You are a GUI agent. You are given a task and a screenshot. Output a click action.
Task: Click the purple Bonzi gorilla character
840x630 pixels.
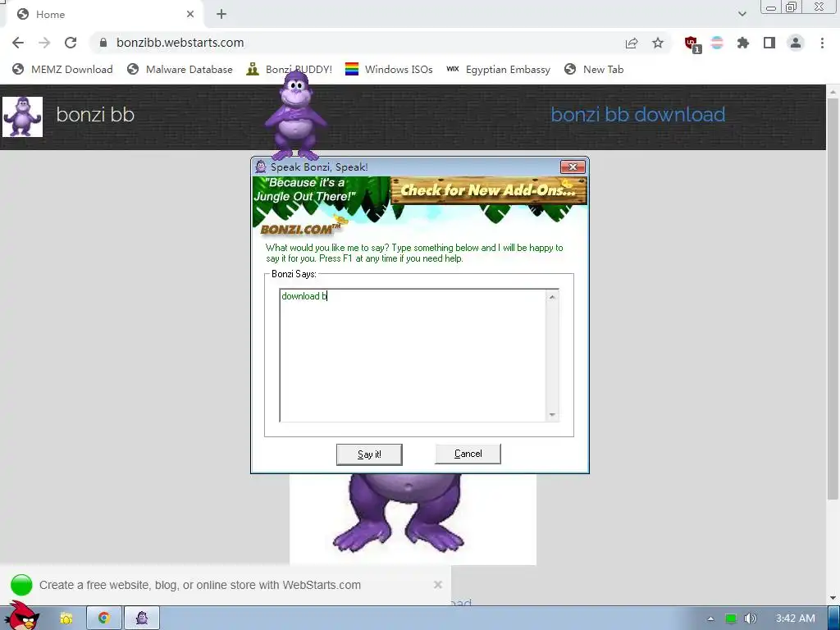tap(295, 115)
